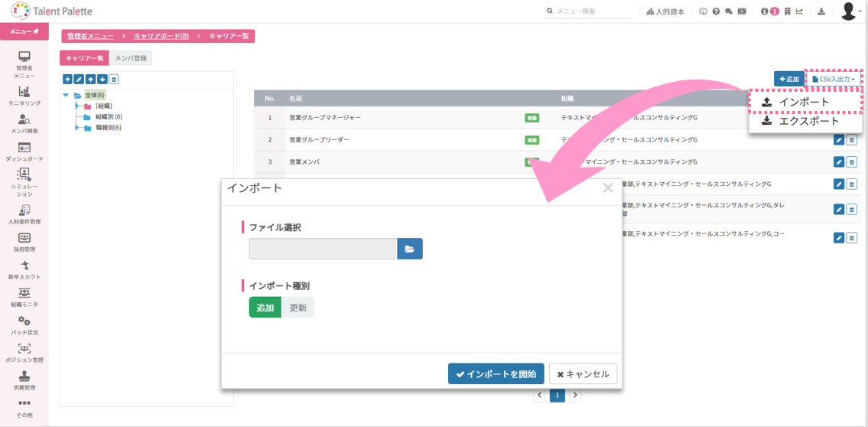
Task: Choose インポート from the CSV menu
Action: (805, 102)
